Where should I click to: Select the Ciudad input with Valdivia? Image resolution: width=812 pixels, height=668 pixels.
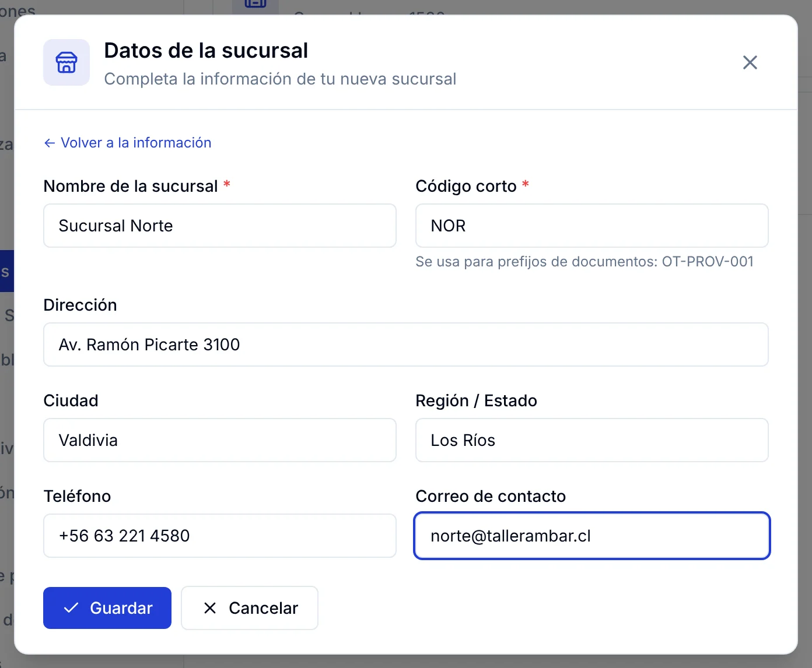point(220,440)
